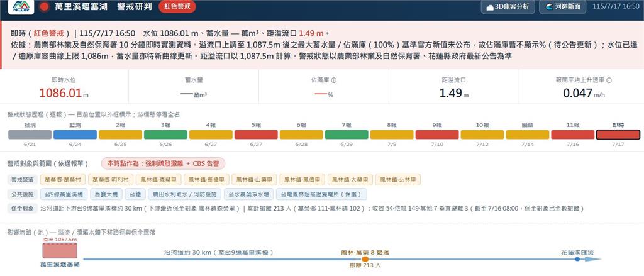Click the 農田水利取水/河防設施 tag

click(x=184, y=194)
